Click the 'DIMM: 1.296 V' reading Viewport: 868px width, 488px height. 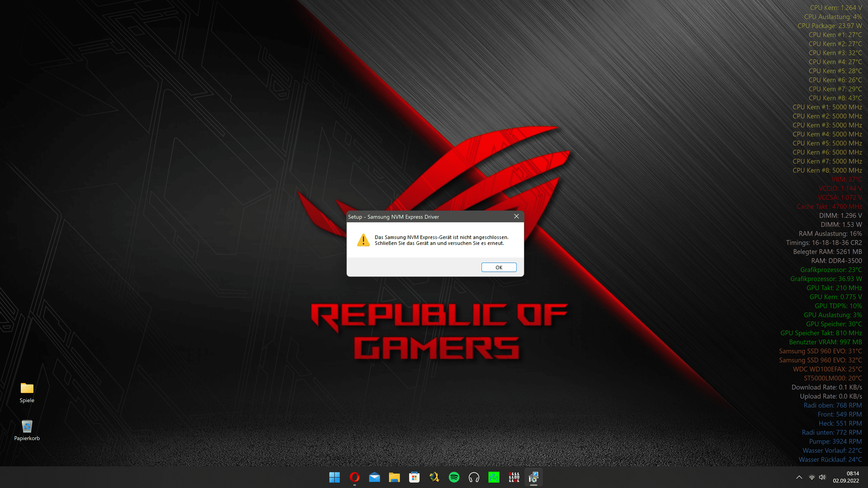tap(840, 216)
